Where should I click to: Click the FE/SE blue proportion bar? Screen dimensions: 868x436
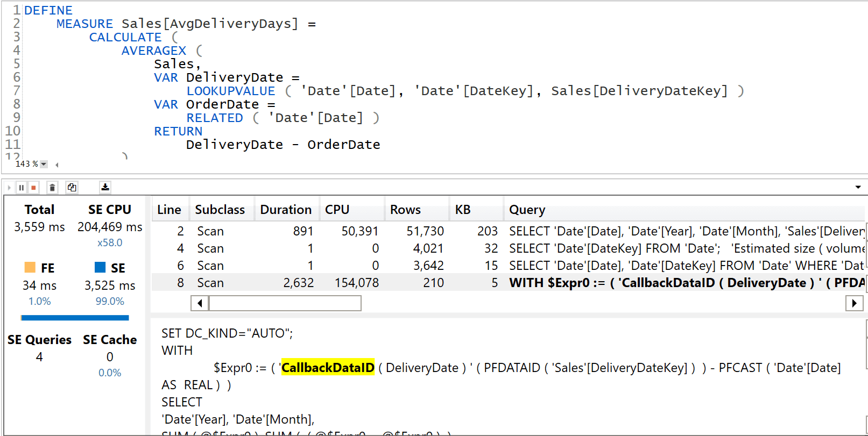point(75,318)
